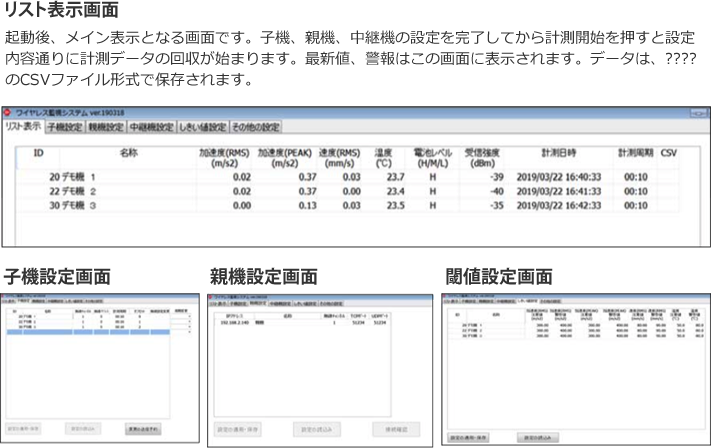Click velocity value 0.00 in デモ機 2 row
The width and height of the screenshot is (711, 448).
[351, 191]
